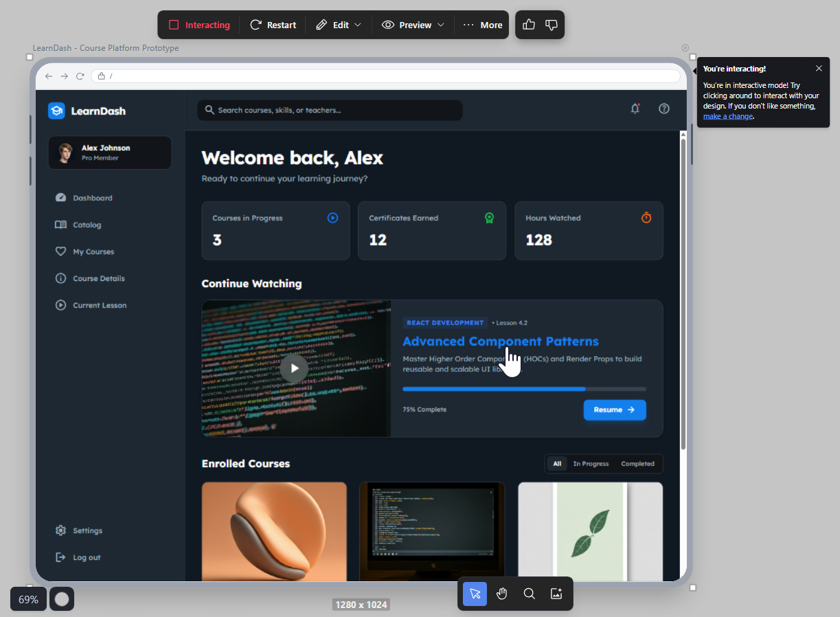Screen dimensions: 840x617
Task: Open the help question mark icon
Action: pos(664,109)
